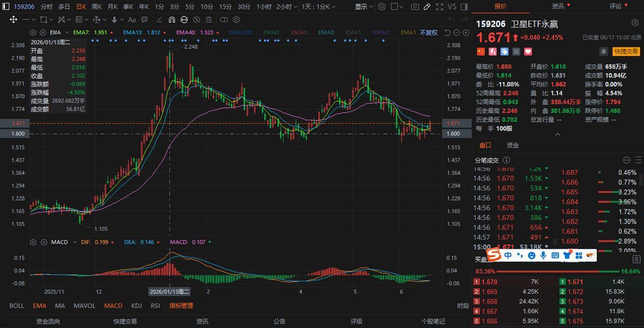Click sell level 1 price 1.671

coord(575,282)
